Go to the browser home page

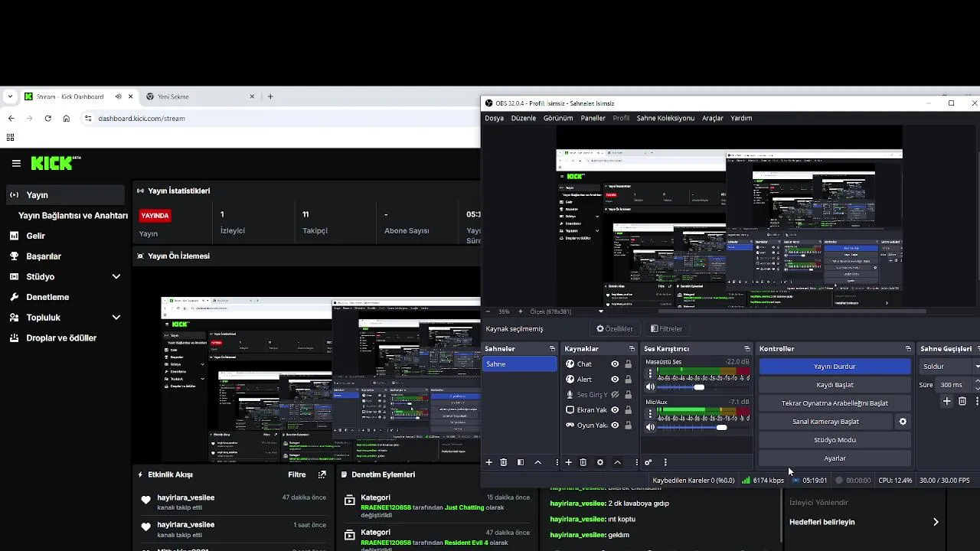click(67, 119)
